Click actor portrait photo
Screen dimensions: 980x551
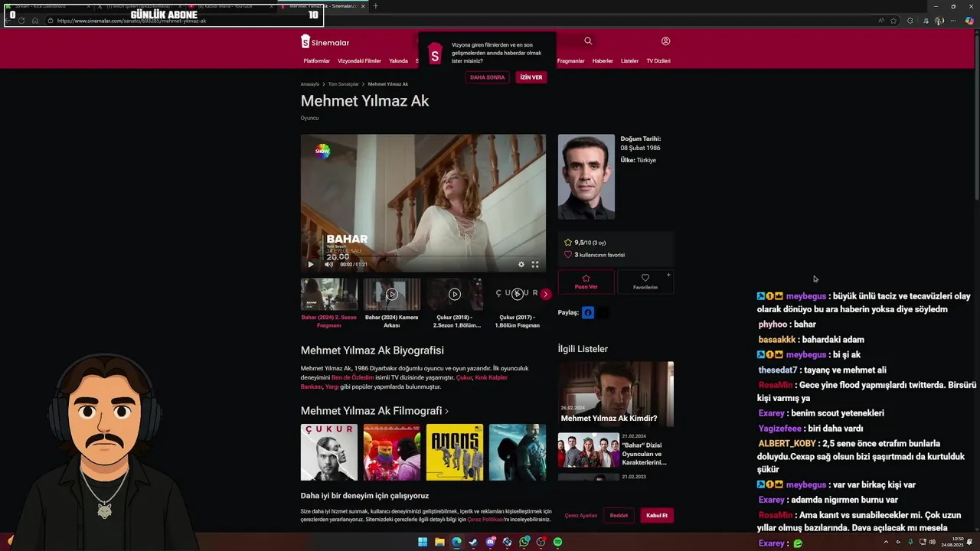pos(586,177)
